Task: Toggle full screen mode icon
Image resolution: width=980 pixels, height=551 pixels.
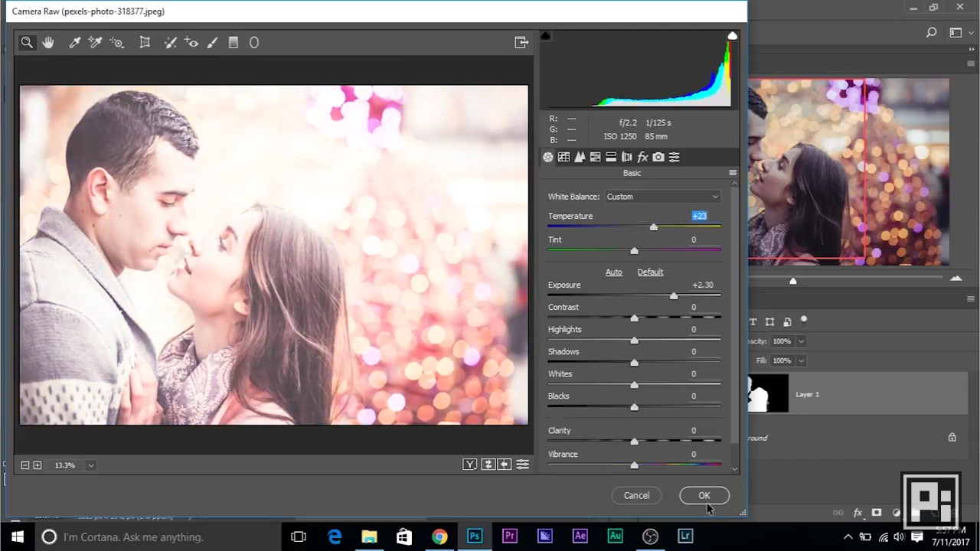Action: 521,43
